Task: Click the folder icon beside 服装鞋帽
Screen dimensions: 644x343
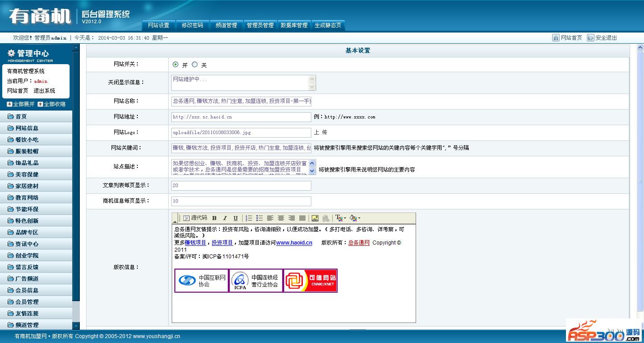Action: pos(11,151)
